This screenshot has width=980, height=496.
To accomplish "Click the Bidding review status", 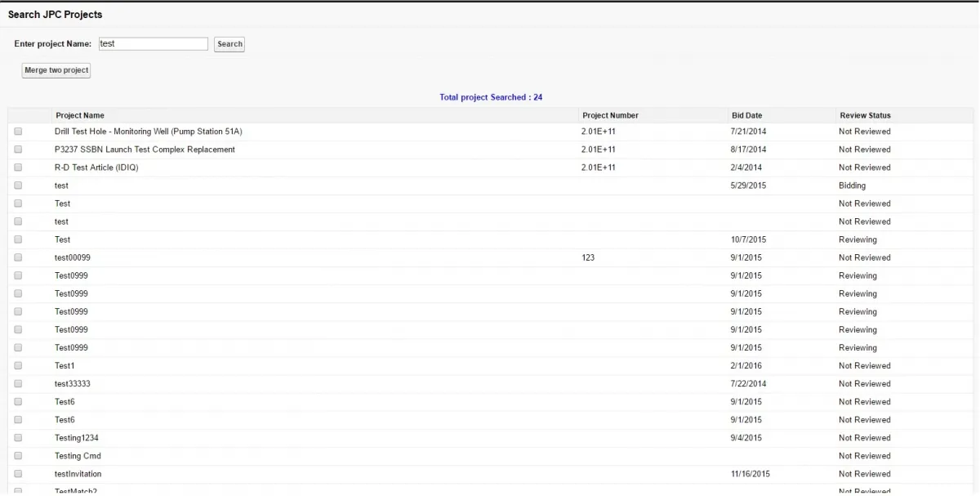I will 853,185.
